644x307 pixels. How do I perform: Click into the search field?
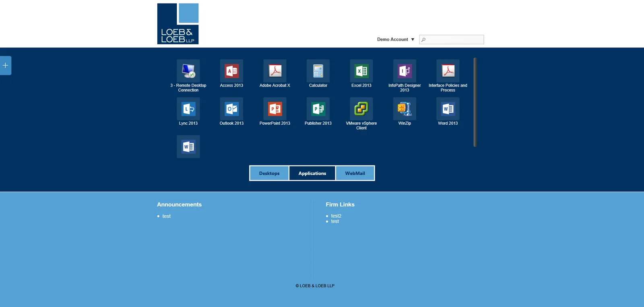click(x=452, y=39)
